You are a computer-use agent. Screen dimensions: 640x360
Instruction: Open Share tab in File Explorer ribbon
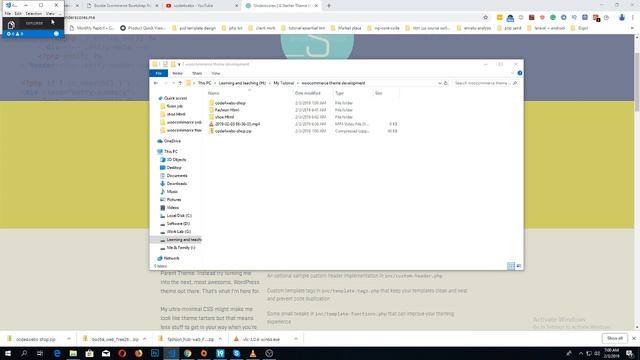[x=197, y=73]
